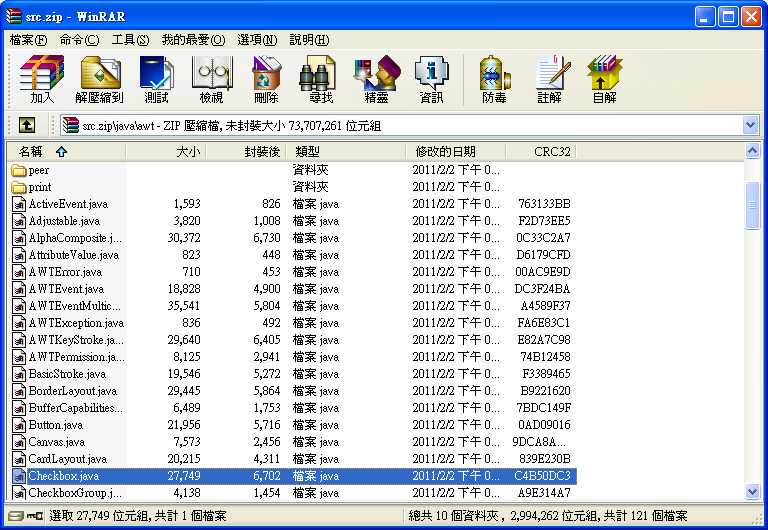Screen dimensions: 768x530
Task: Open the 命令(C) menu
Action: [x=79, y=40]
